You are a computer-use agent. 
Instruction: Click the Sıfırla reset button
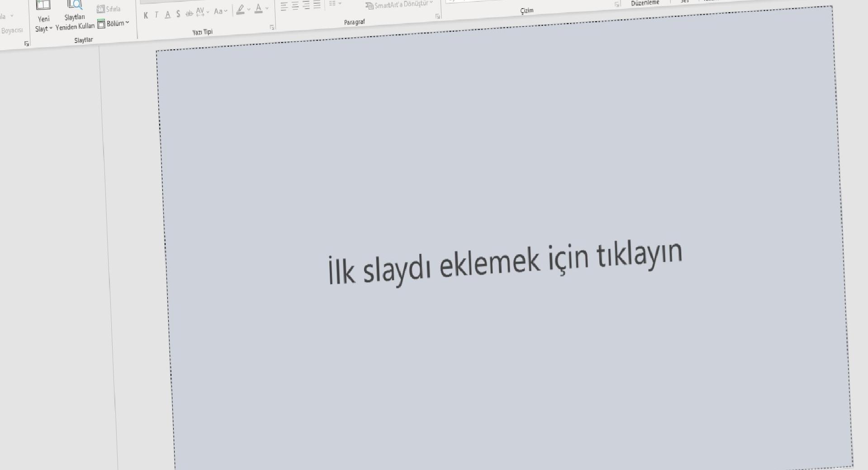coord(109,9)
